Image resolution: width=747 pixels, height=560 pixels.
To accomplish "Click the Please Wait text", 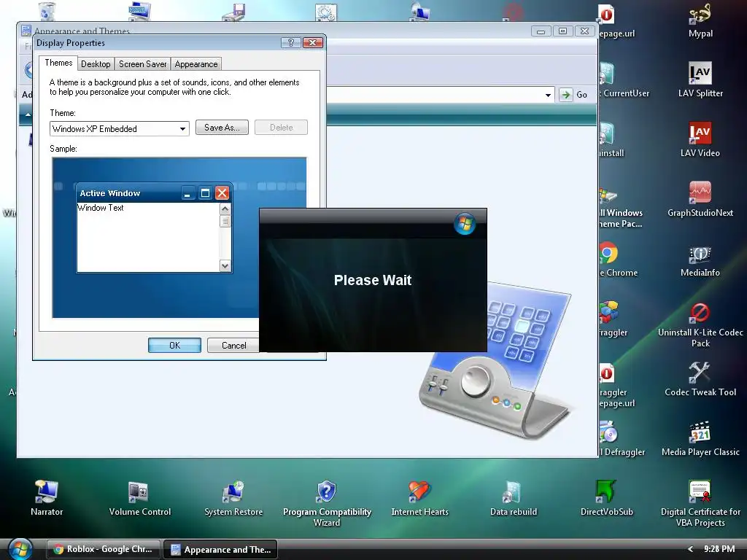I will 373,280.
